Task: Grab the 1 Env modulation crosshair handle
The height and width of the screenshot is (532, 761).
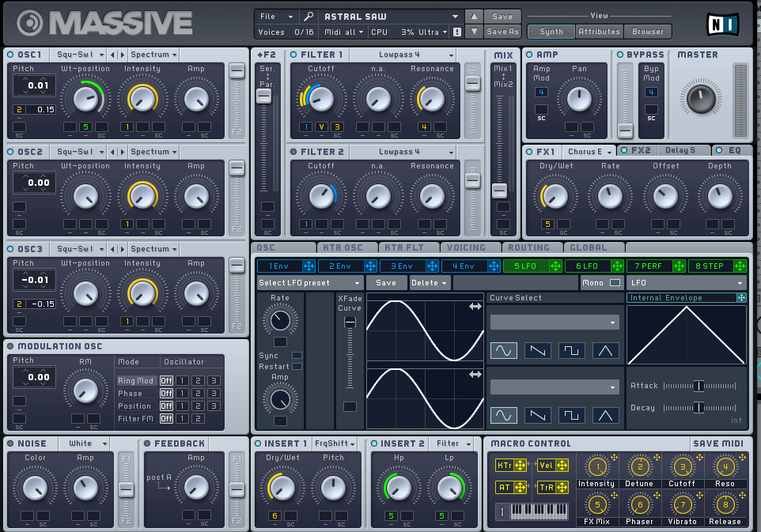Action: (309, 266)
